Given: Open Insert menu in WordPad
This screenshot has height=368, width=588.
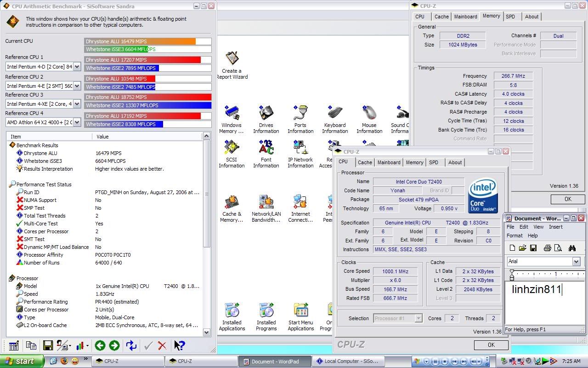Looking at the screenshot, I should pyautogui.click(x=555, y=227).
